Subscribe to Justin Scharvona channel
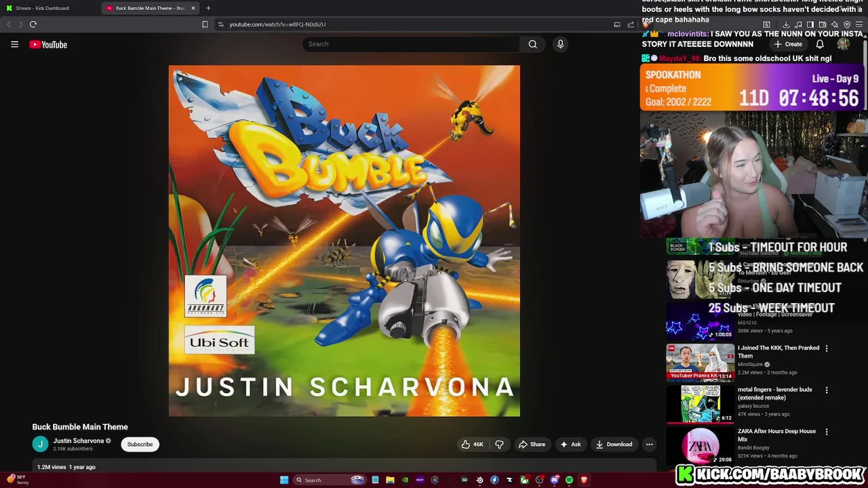Screen dimensions: 868x488 (x=140, y=444)
